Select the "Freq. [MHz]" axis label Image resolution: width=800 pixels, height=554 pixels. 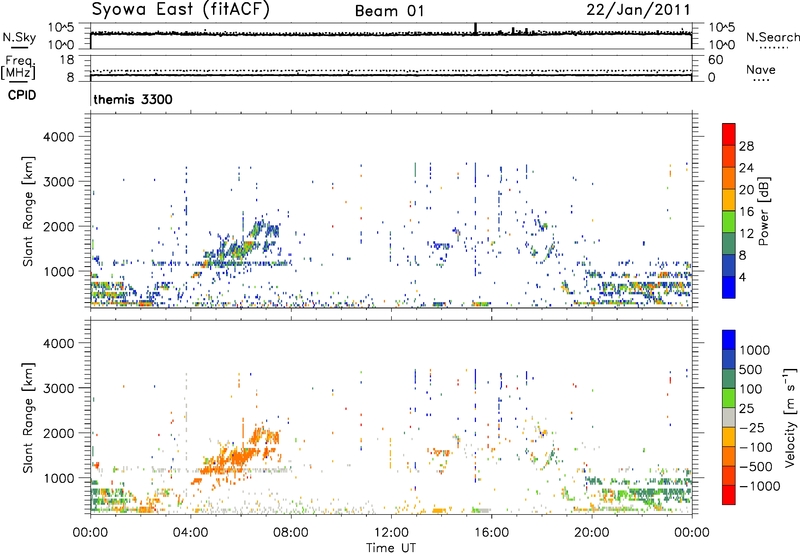point(18,67)
